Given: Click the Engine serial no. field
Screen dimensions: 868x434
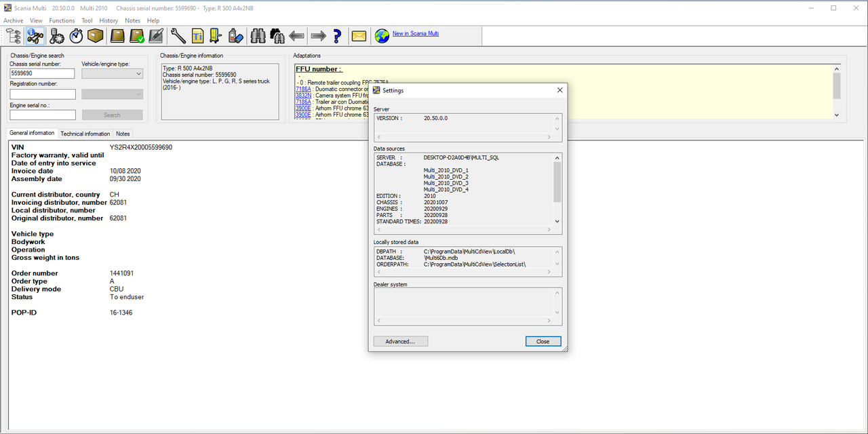Looking at the screenshot, I should click(42, 115).
